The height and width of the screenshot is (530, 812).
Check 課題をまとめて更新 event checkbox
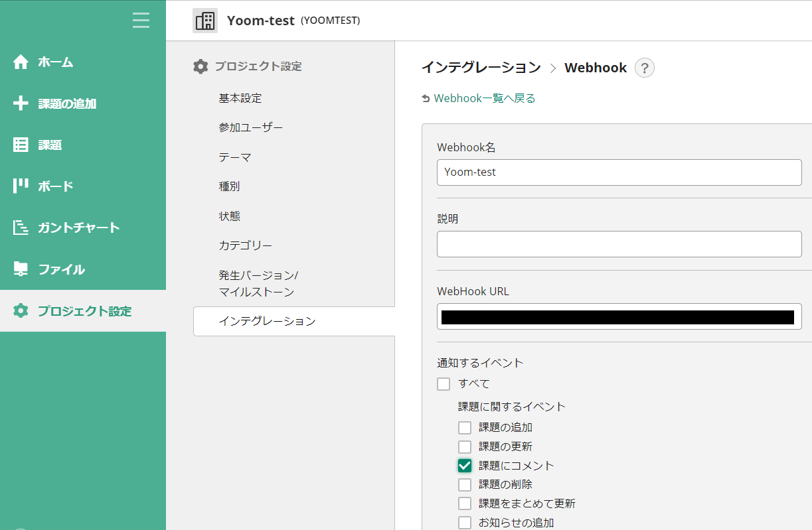pos(465,503)
